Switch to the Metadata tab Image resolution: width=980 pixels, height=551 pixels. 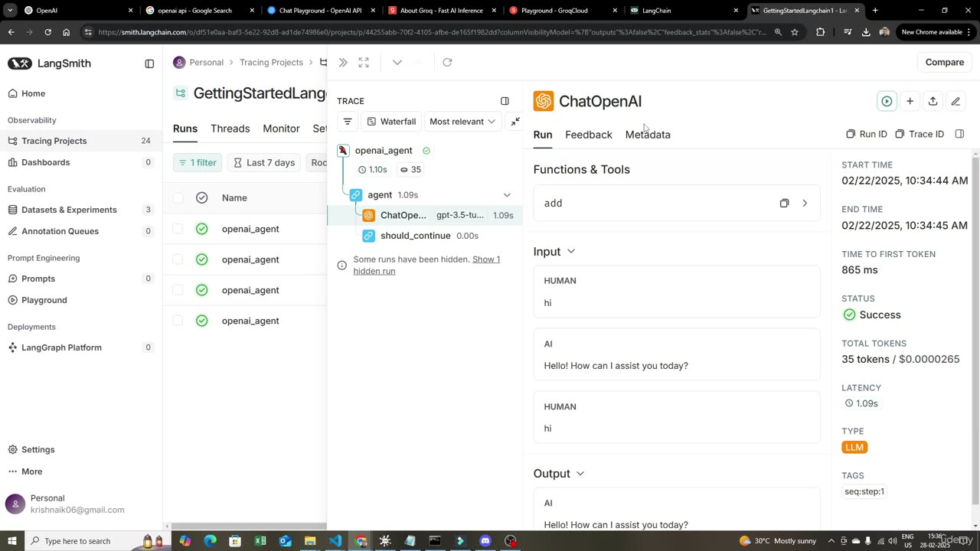coord(648,135)
